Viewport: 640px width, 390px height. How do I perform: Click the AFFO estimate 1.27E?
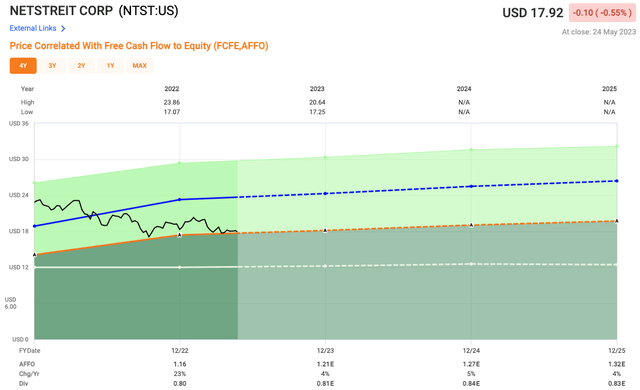point(471,364)
